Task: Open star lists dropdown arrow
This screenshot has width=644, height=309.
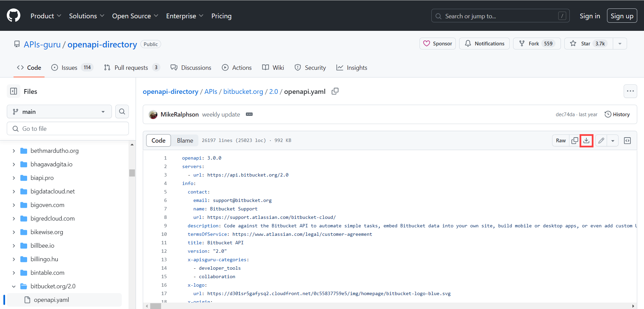Action: (620, 44)
